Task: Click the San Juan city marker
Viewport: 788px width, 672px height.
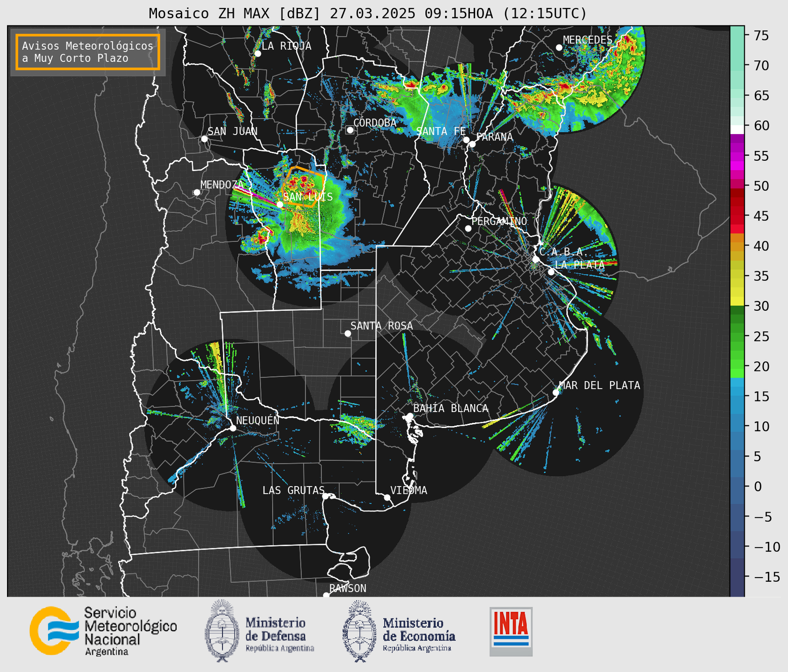Action: 204,139
